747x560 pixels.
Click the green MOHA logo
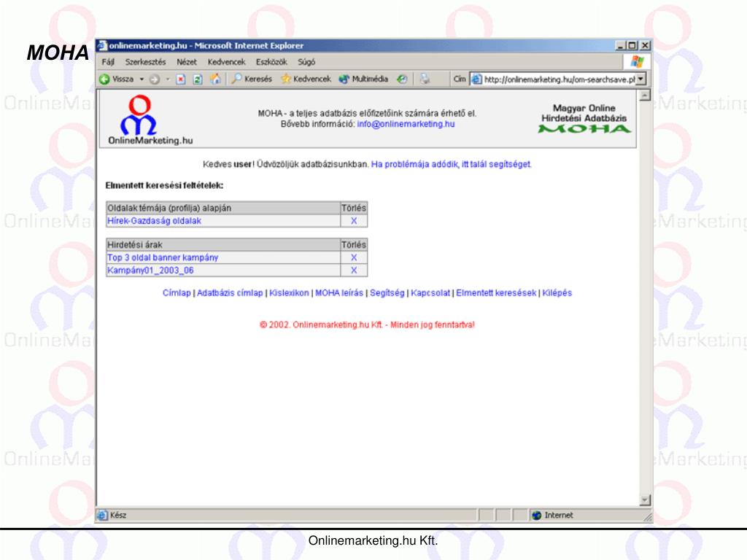(x=584, y=128)
